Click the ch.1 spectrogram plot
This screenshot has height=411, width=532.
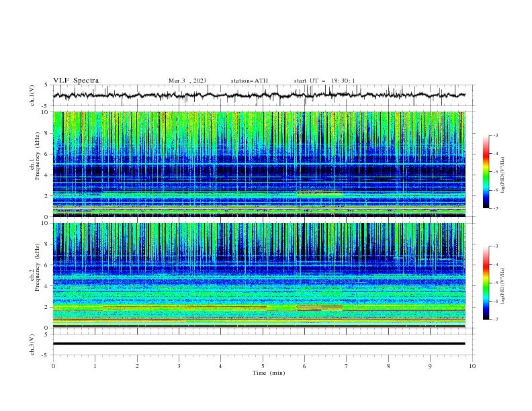259,164
